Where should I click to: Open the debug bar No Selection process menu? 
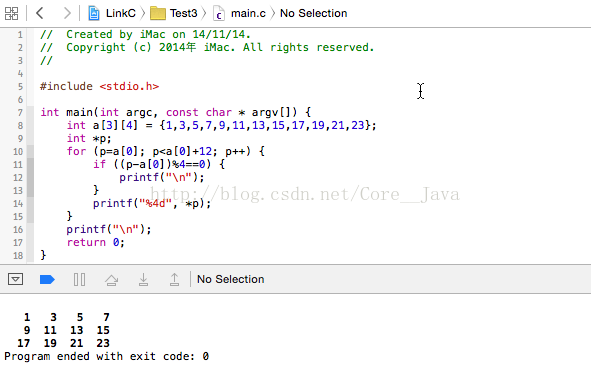click(231, 279)
